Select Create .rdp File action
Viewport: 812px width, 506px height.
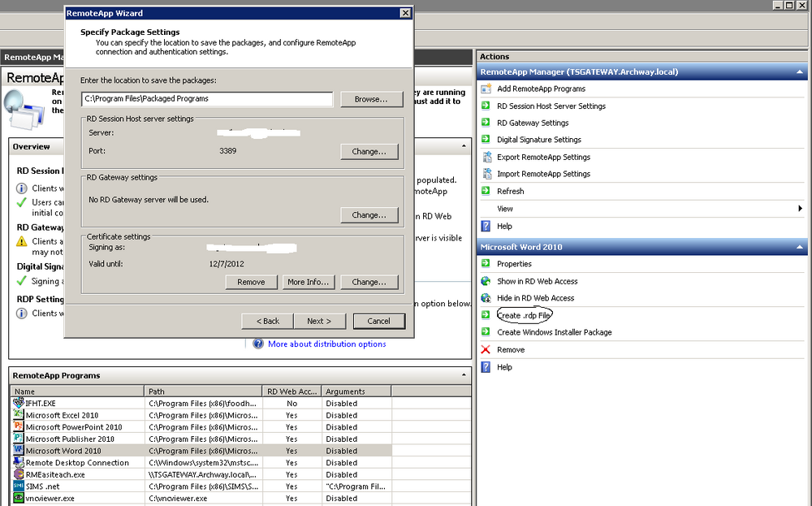coord(524,315)
